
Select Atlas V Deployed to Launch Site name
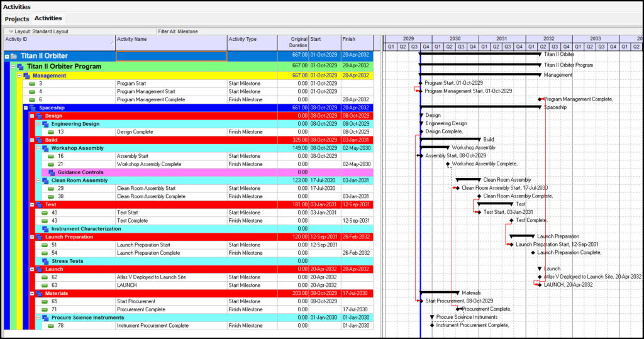pos(151,277)
